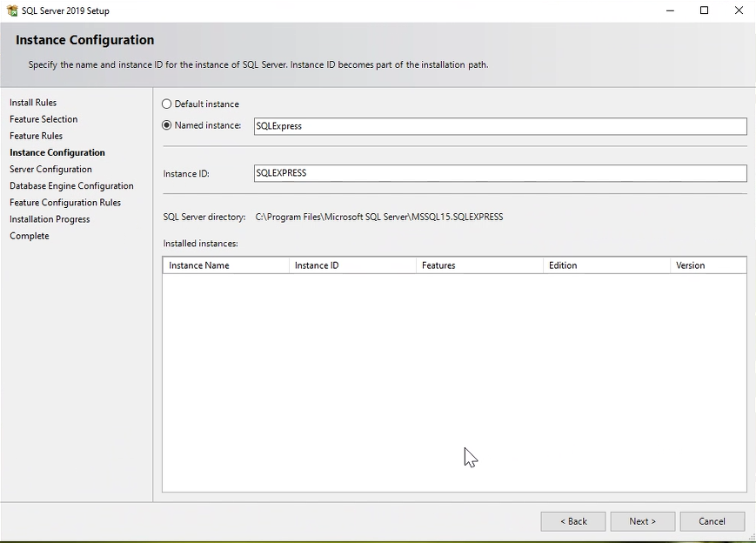This screenshot has height=543, width=756.
Task: Minimize the setup window
Action: [670, 10]
